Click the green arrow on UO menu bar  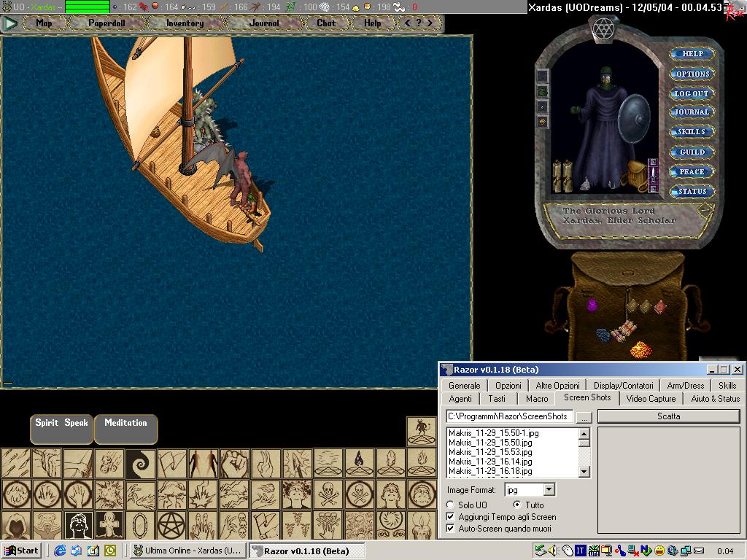click(9, 23)
